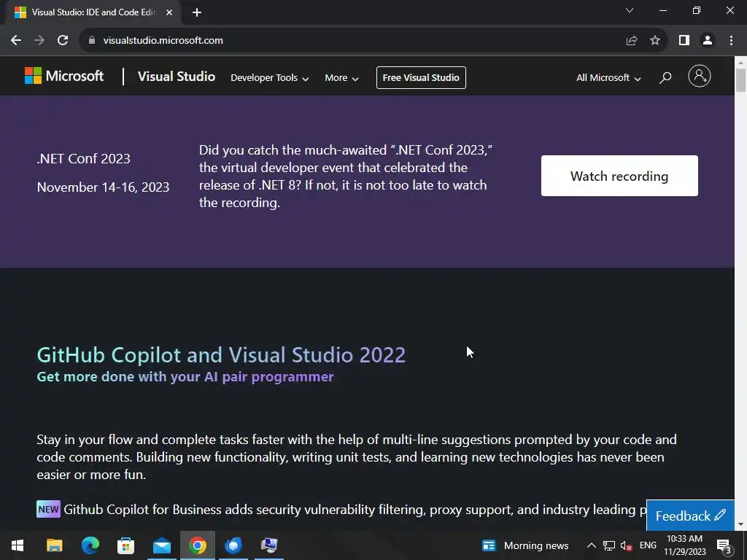Open the Chrome three-dot menu
Screen dimensions: 747x560
[x=731, y=41]
